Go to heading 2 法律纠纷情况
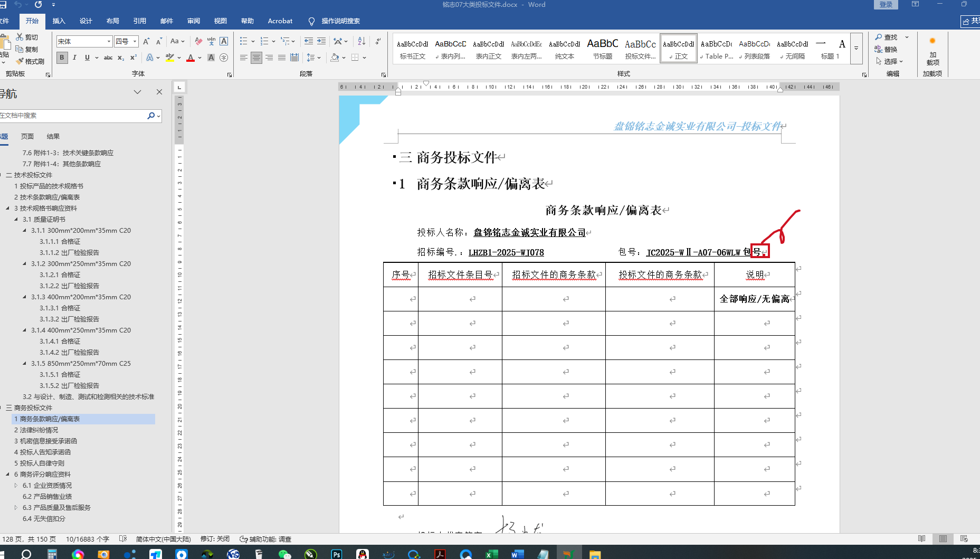Screen dimensions: 980x559 [x=36, y=430]
